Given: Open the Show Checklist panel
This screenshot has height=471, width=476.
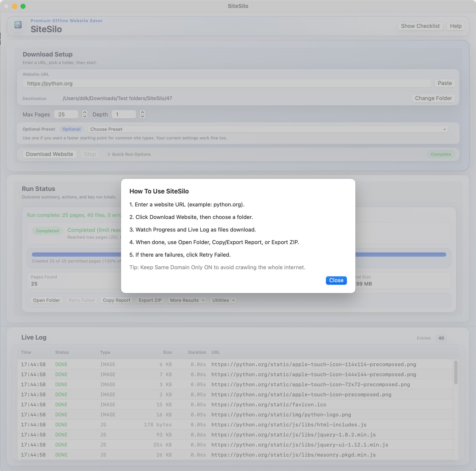Looking at the screenshot, I should click(420, 26).
